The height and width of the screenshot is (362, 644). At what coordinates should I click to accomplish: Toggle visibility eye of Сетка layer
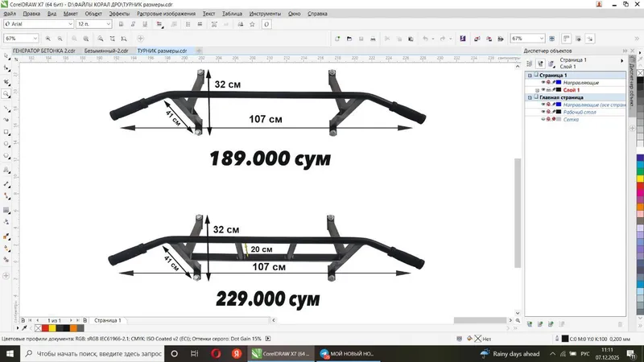pyautogui.click(x=543, y=119)
